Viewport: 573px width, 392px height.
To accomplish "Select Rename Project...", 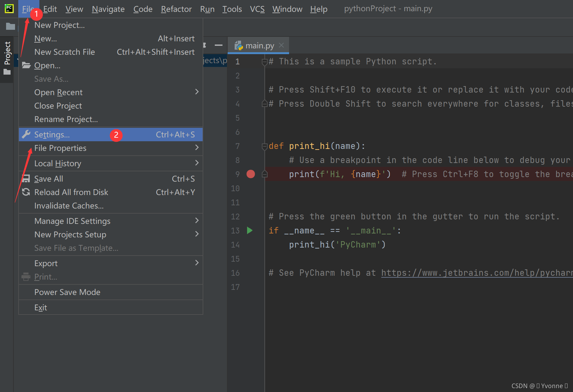I will point(111,119).
